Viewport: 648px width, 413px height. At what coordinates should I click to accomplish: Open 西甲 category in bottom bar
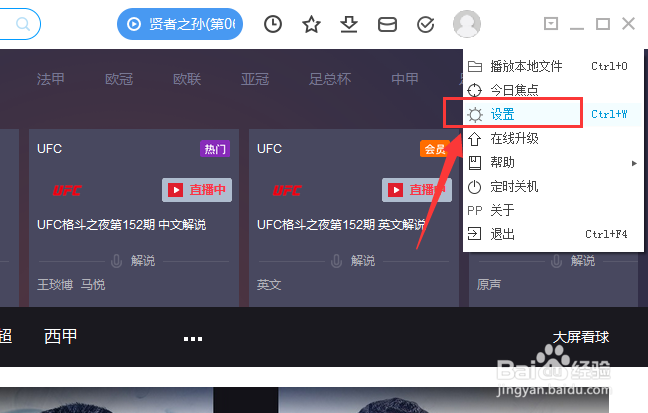pyautogui.click(x=61, y=337)
